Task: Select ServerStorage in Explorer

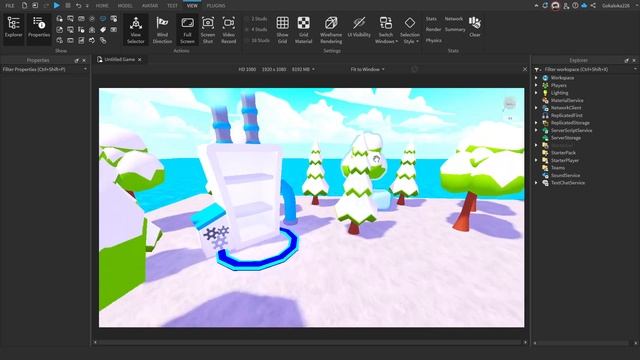Action: [x=565, y=138]
